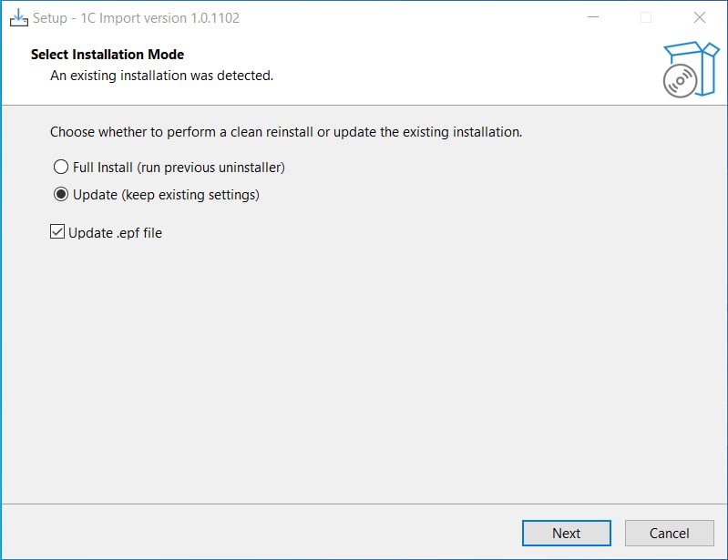Minimize the Setup window
This screenshot has width=728, height=560.
pos(593,17)
